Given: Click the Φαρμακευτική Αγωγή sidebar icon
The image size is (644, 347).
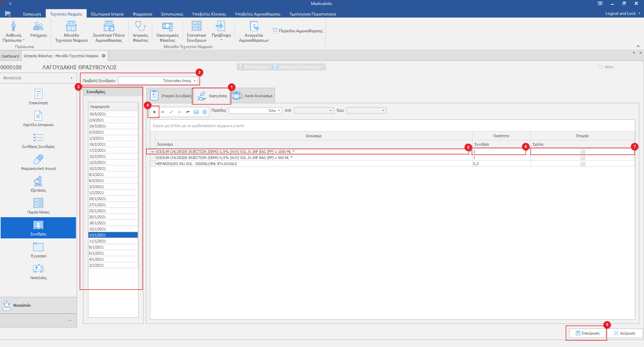Looking at the screenshot, I should tap(38, 162).
